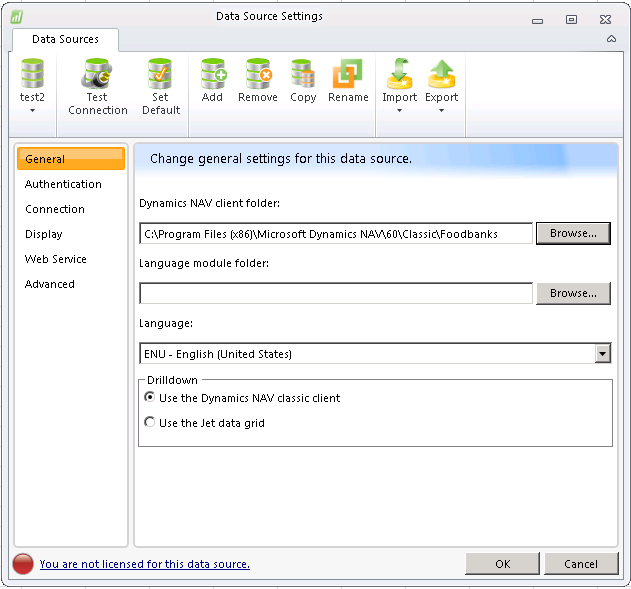The height and width of the screenshot is (589, 631).
Task: Open the test2 data source dropdown
Action: (x=33, y=110)
